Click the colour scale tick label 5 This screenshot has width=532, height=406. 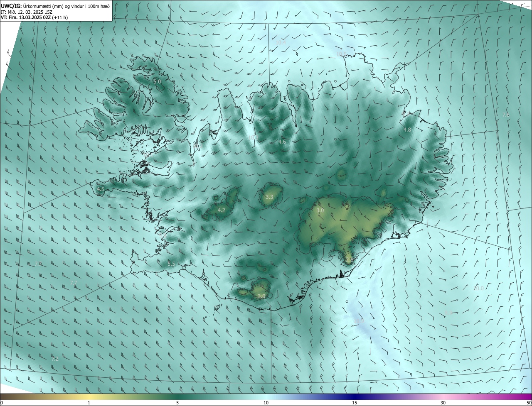point(177,403)
